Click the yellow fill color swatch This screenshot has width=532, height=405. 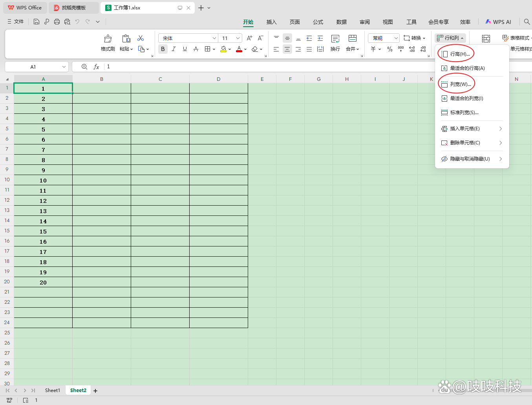[223, 49]
